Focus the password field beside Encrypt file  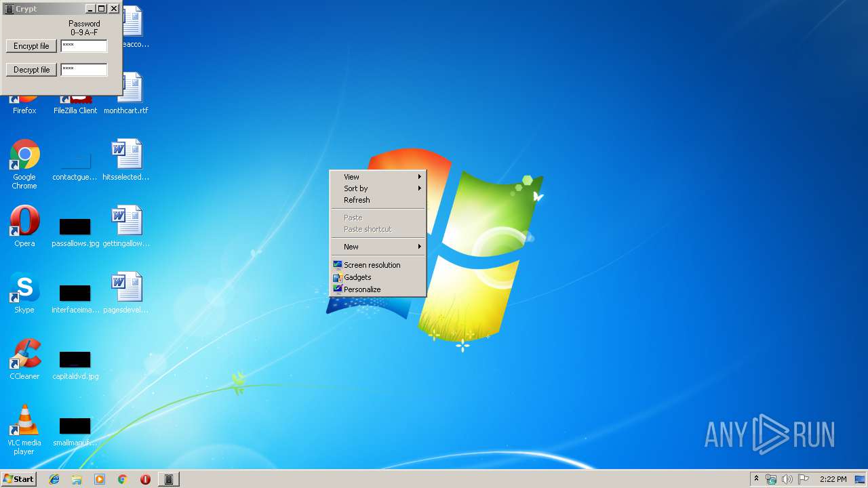(84, 46)
